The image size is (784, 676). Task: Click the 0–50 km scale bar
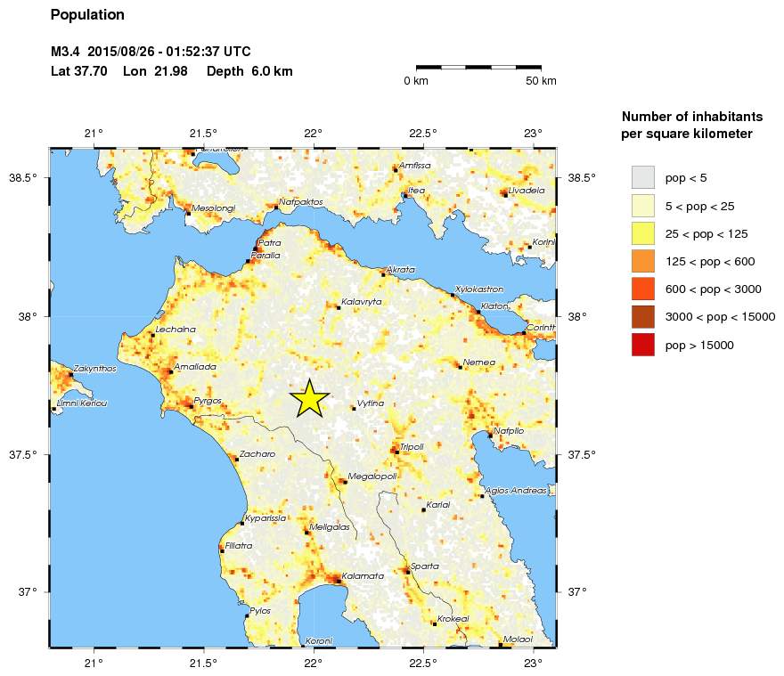click(x=478, y=67)
